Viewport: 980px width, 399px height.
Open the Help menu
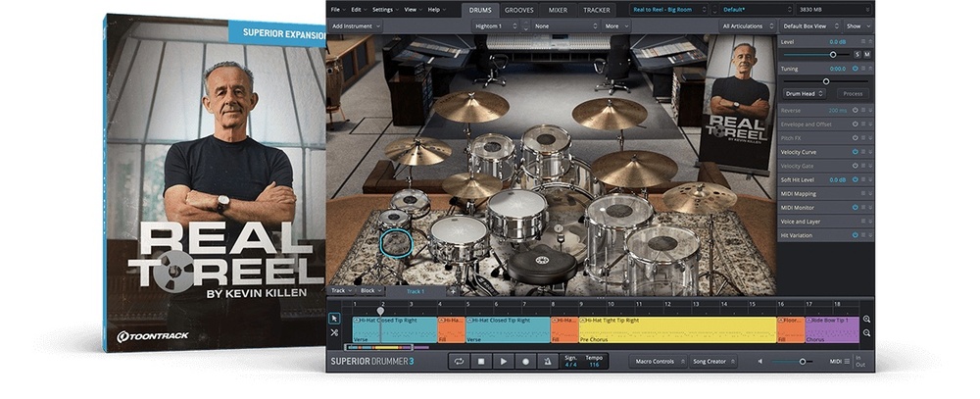click(x=435, y=10)
